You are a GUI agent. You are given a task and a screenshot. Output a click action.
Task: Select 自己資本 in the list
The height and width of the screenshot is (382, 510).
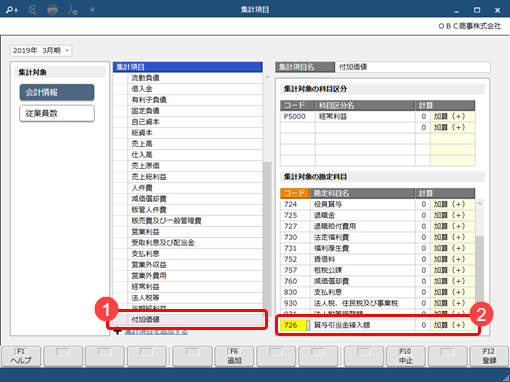pos(188,122)
